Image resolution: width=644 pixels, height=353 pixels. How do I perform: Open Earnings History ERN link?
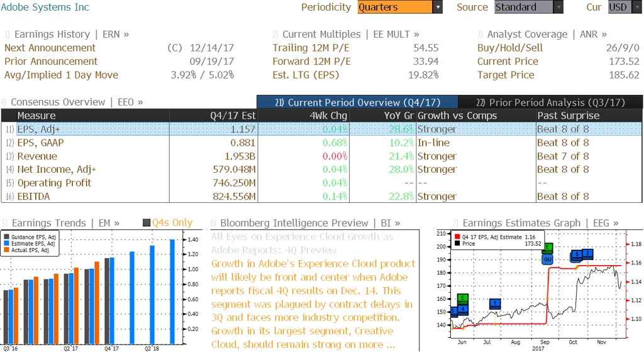(72, 35)
